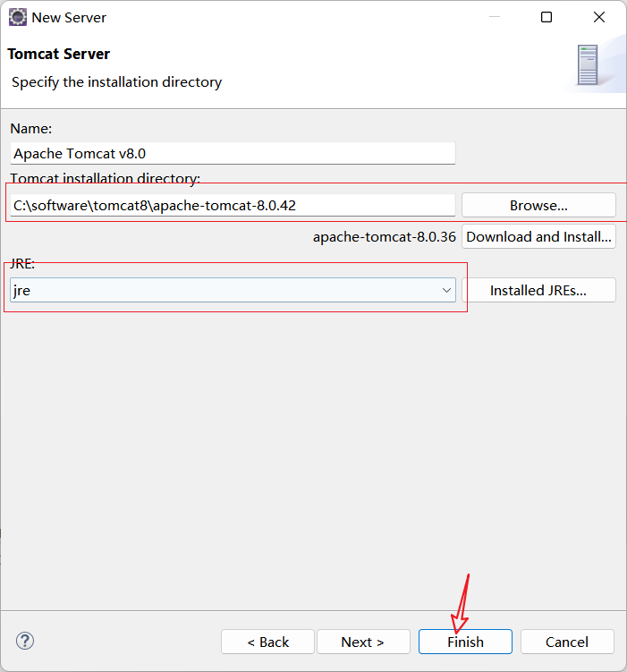Viewport: 627px width, 672px height.
Task: Click the server Name input field
Action: (233, 153)
